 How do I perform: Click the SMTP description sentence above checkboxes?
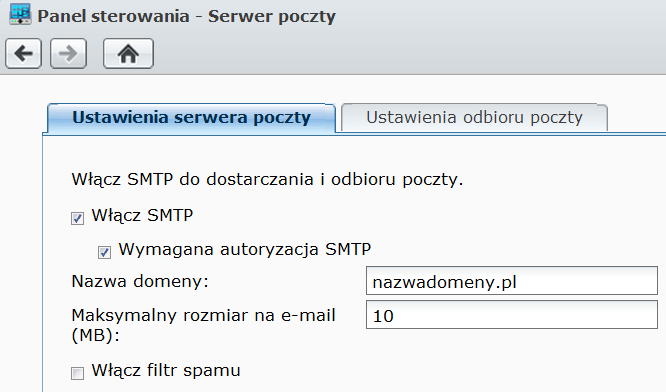coord(267,179)
